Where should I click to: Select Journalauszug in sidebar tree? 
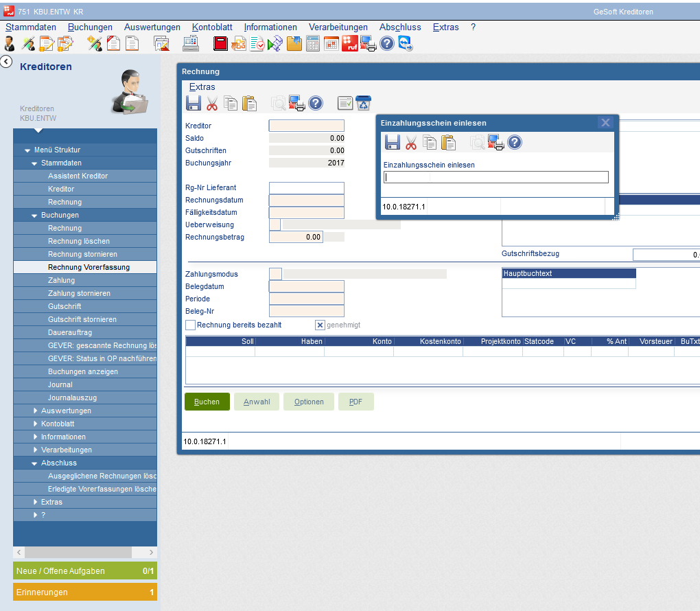click(x=85, y=397)
